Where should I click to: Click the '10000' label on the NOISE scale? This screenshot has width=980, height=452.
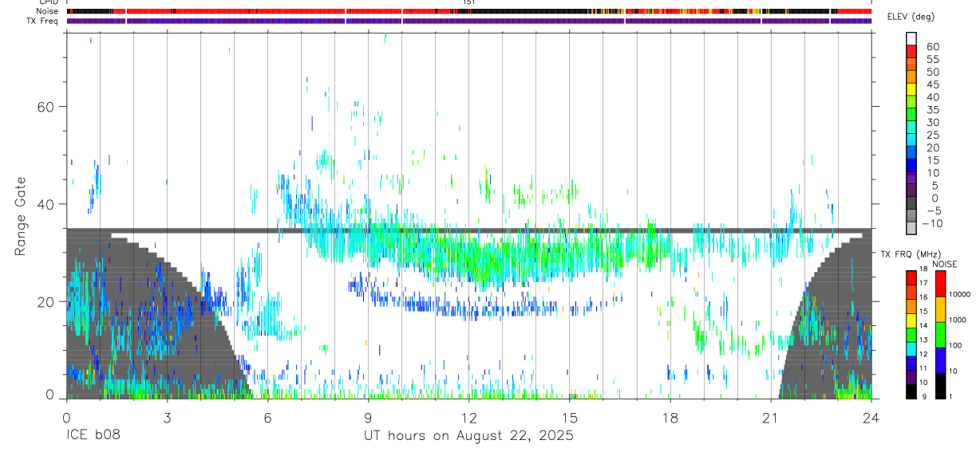coord(959,294)
